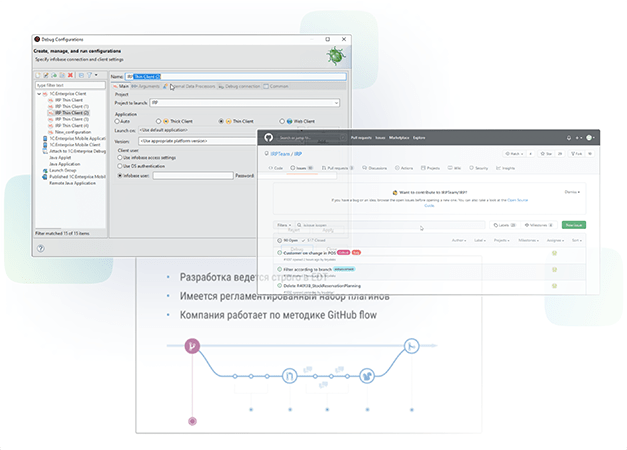This screenshot has width=627, height=450.
Task: Collapse the 1C:Enterprise Client tree node
Action: (39, 94)
